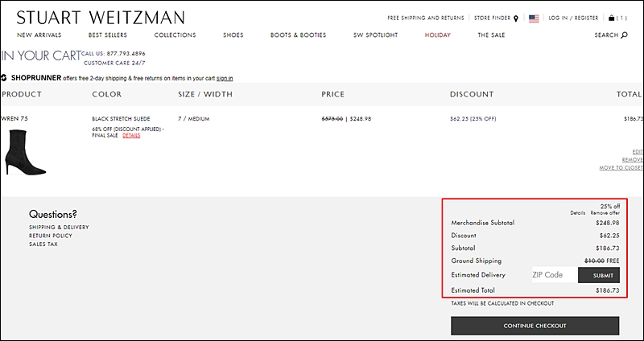Open the Sales Tax link
Screen dimensions: 644x341
point(43,244)
